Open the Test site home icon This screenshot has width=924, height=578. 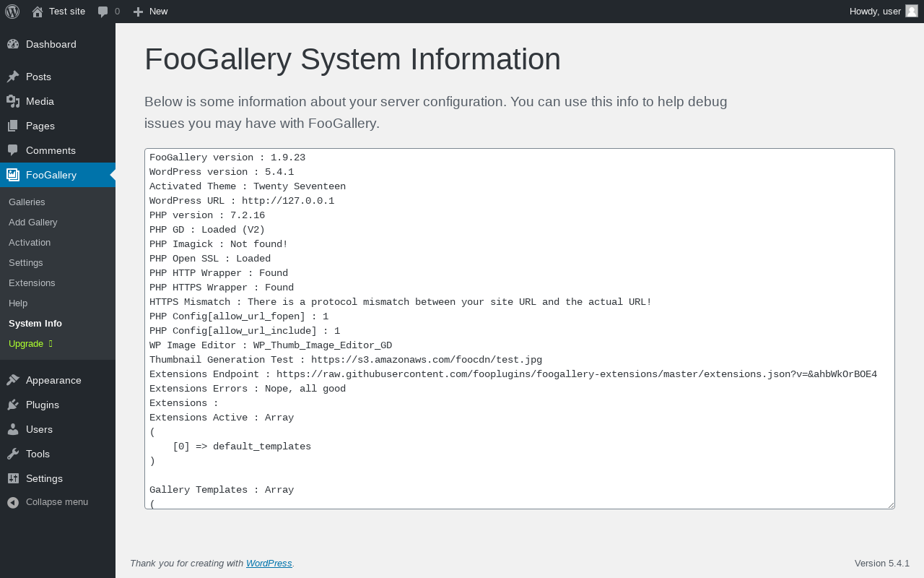pyautogui.click(x=38, y=12)
